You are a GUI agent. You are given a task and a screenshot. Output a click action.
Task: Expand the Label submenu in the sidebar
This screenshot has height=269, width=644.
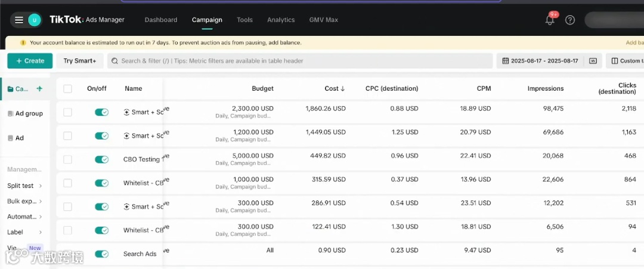[41, 232]
